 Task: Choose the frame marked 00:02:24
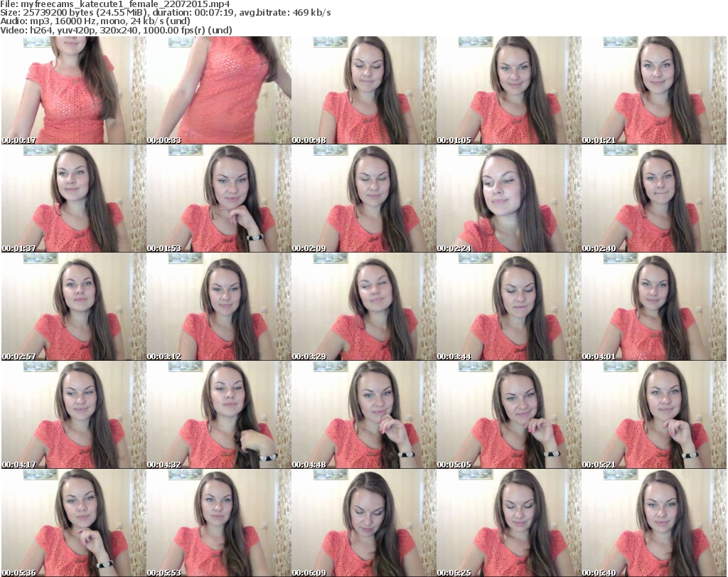[508, 198]
